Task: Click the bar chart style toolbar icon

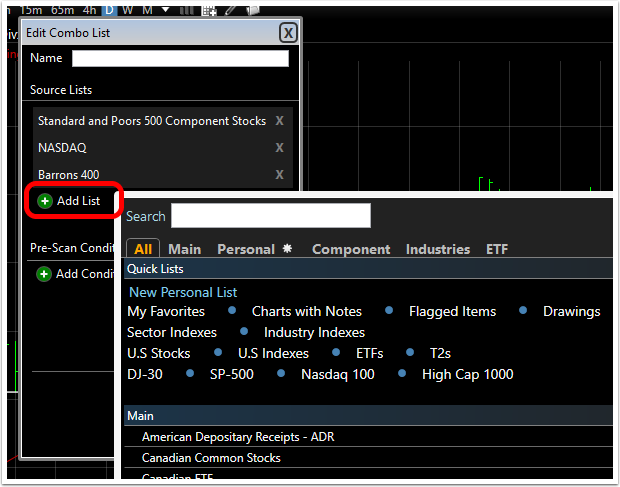Action: pos(187,10)
